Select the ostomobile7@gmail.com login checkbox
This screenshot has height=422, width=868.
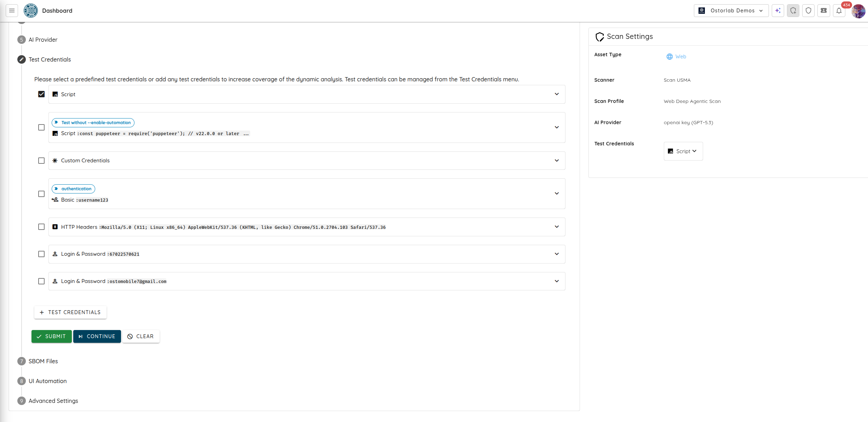[x=41, y=281]
